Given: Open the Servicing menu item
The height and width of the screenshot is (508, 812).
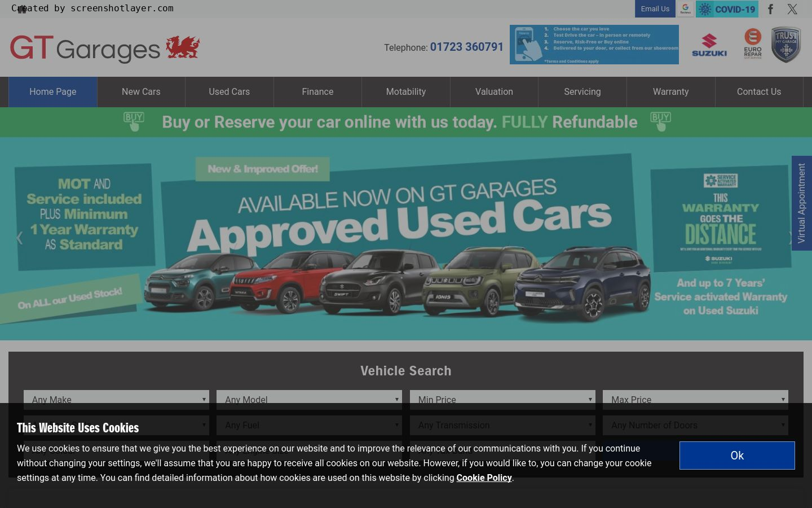Looking at the screenshot, I should [582, 92].
